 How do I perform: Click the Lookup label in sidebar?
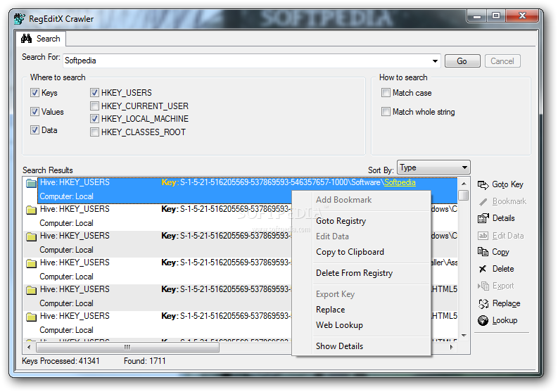(x=505, y=320)
